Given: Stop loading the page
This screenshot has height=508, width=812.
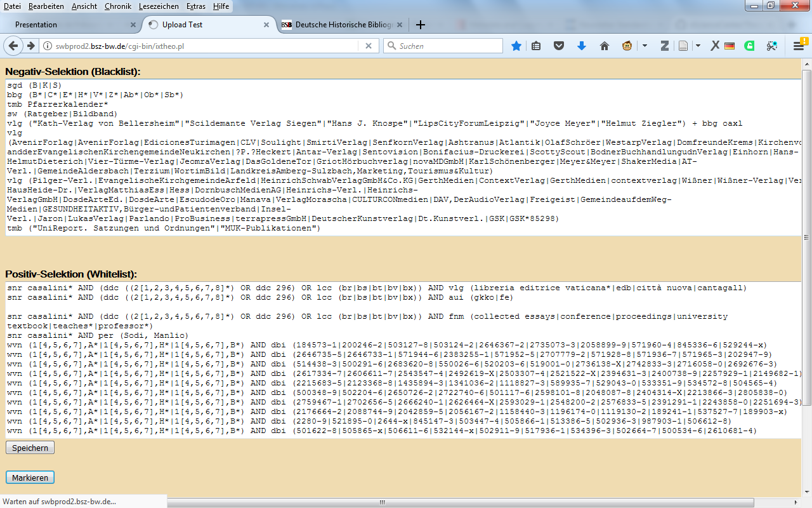Looking at the screenshot, I should point(368,46).
